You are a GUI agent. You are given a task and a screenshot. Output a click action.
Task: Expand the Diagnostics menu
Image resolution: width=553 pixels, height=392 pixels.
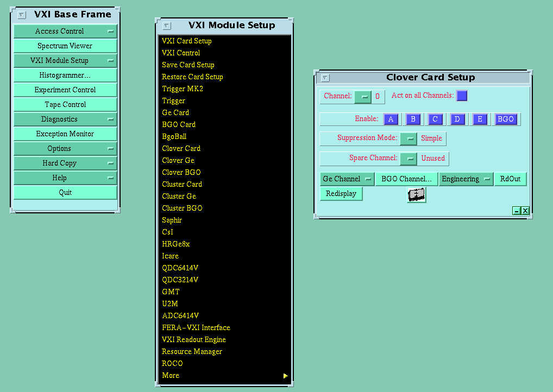(65, 119)
